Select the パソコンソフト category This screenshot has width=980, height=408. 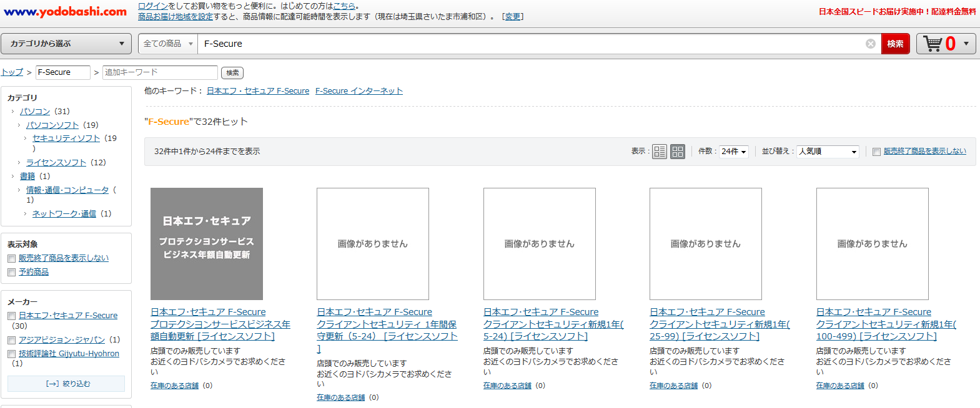(x=52, y=125)
